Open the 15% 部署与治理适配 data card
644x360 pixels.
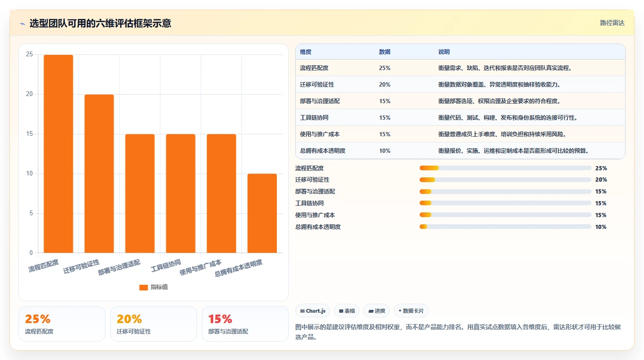pyautogui.click(x=245, y=324)
